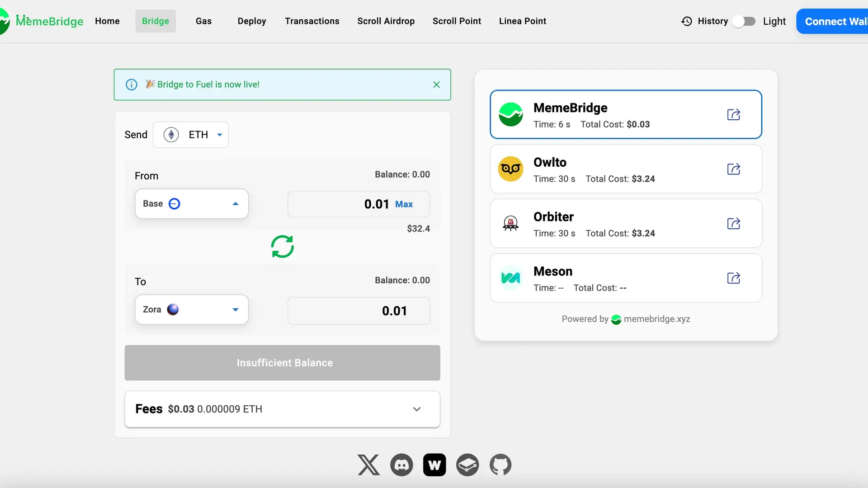868x488 pixels.
Task: Open the GitHub footer icon
Action: coord(500,465)
